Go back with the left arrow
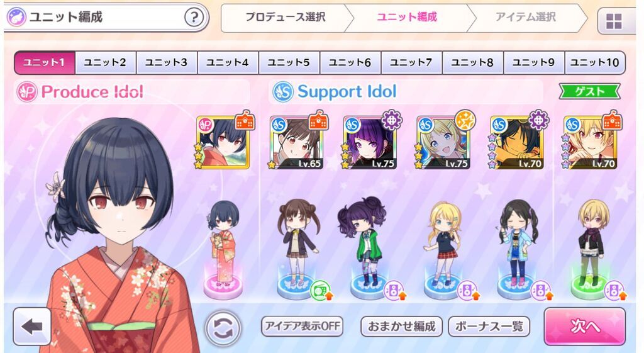Screen dimensions: 644x353 coord(32,327)
